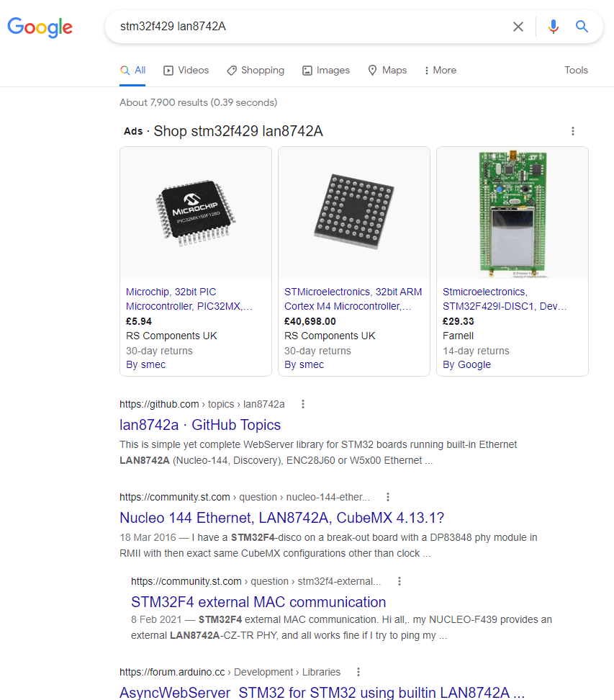Open options for nucleo-144-ether community.st.com result
Image resolution: width=614 pixels, height=700 pixels.
tap(388, 497)
